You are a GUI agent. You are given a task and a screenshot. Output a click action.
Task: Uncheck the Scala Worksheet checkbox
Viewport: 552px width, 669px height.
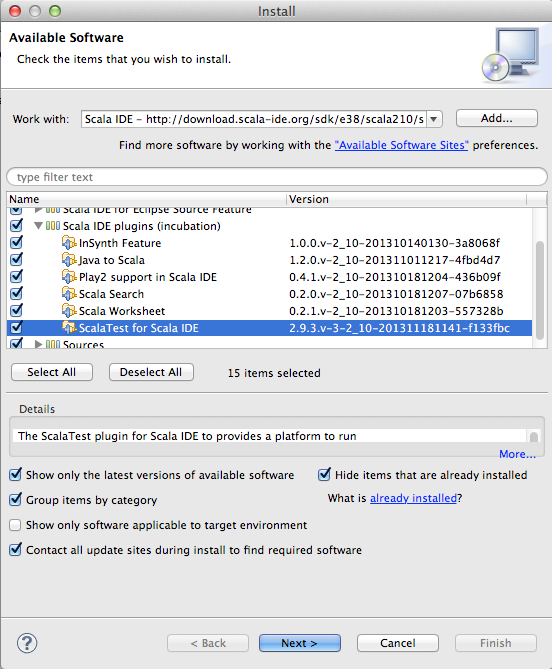[x=16, y=311]
